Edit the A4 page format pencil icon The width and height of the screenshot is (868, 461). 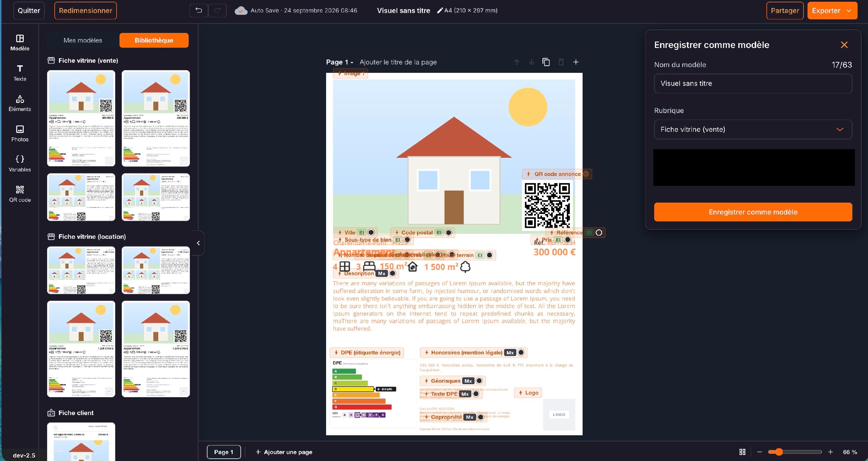pyautogui.click(x=439, y=10)
